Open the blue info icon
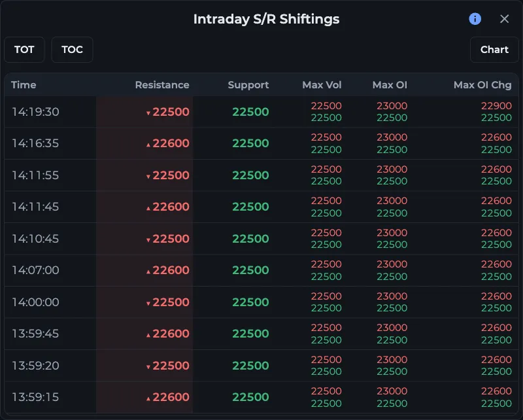The width and height of the screenshot is (523, 420). pyautogui.click(x=475, y=19)
